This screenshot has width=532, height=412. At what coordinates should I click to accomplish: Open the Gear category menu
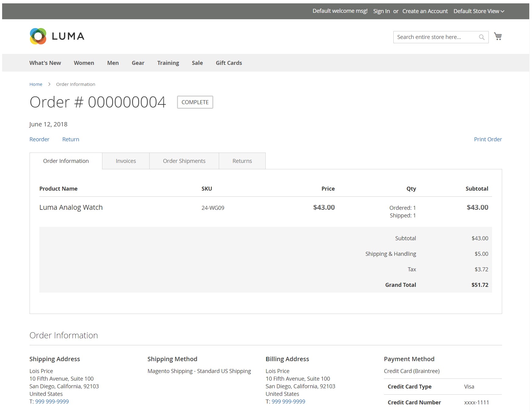tap(138, 63)
